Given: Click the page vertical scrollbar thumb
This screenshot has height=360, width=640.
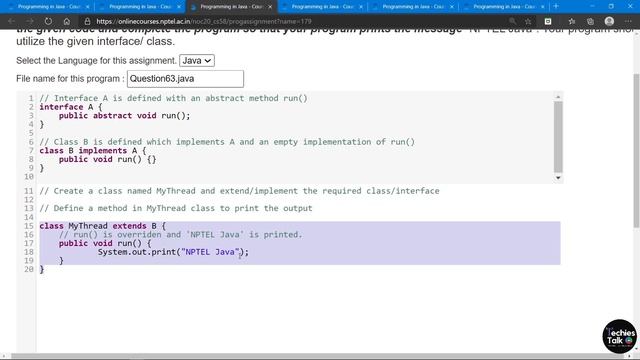Looking at the screenshot, I should [636, 151].
